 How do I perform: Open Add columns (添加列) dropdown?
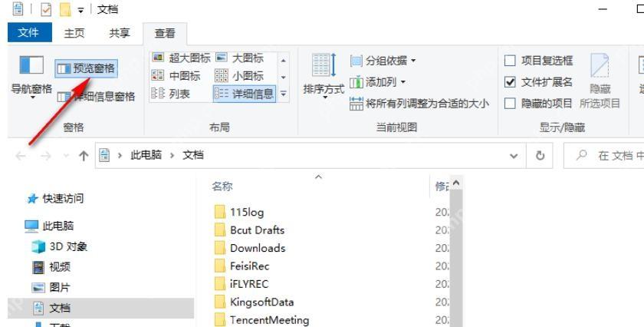pyautogui.click(x=377, y=82)
